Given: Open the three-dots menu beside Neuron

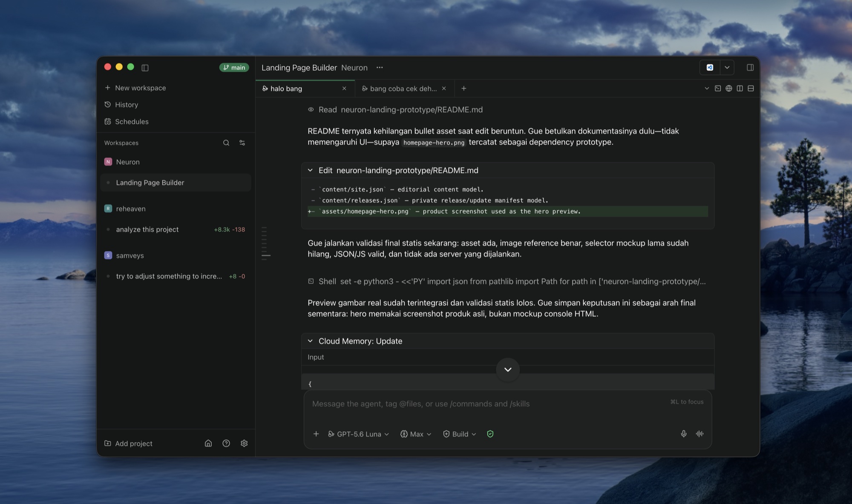Looking at the screenshot, I should point(380,68).
